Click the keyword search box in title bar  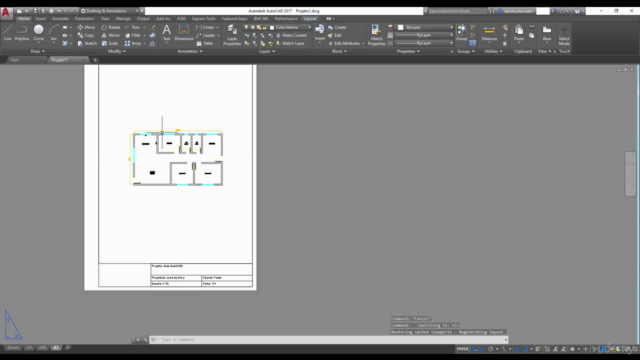tap(457, 11)
